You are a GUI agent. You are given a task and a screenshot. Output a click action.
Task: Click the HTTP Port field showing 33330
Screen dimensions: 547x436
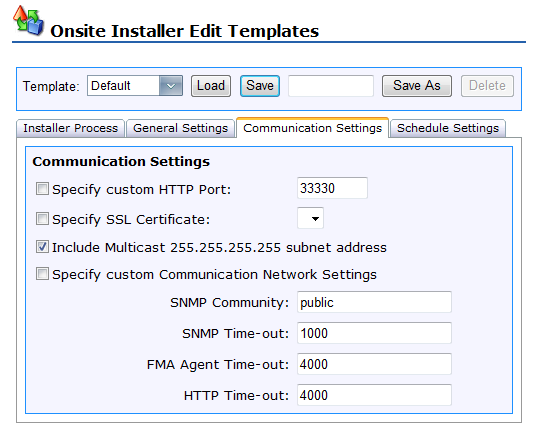tap(332, 188)
